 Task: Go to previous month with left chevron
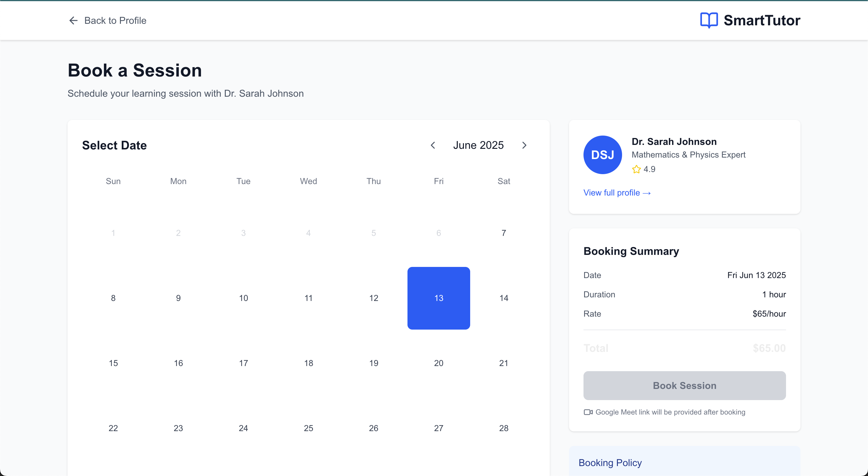433,145
